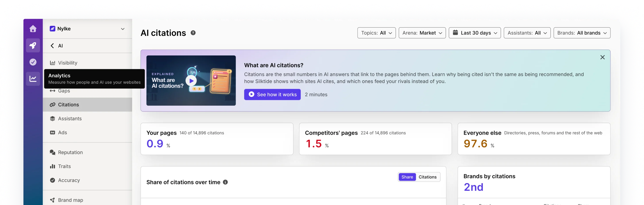Click the Your pages 0.9 % value
Viewport: 644px width, 205px height.
click(x=158, y=144)
